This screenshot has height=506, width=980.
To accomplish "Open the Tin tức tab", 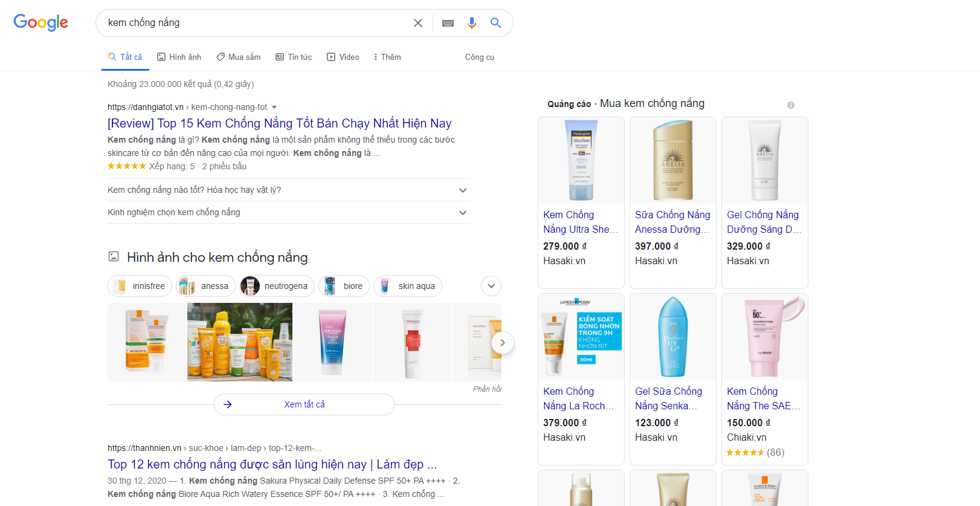I will pos(294,57).
